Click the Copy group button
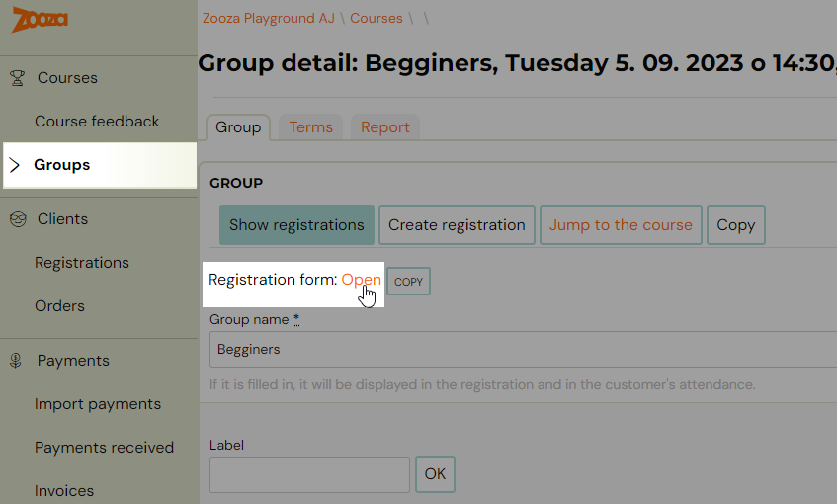837x504 pixels. [x=736, y=224]
